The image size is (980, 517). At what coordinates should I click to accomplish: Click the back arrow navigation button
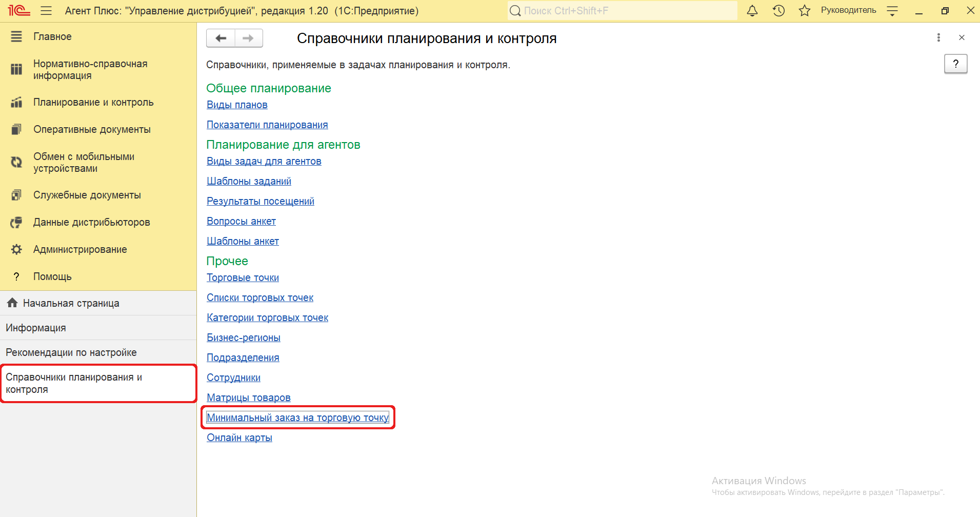pos(221,38)
